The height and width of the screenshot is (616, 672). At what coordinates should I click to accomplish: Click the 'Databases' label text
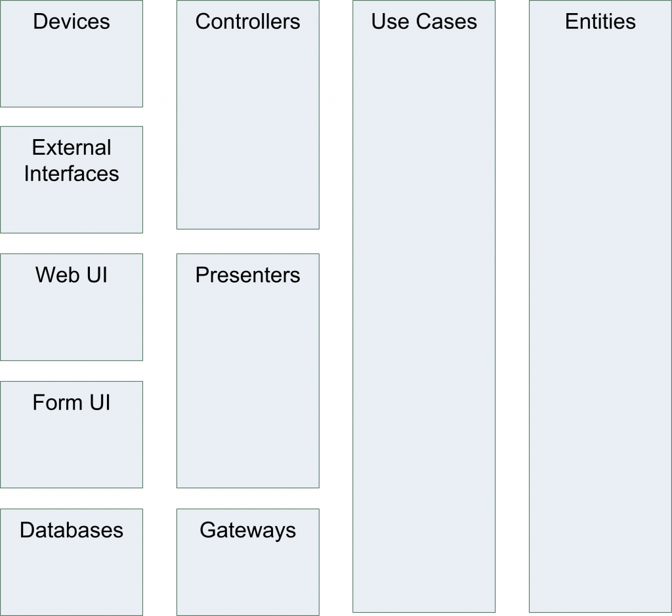point(72,530)
